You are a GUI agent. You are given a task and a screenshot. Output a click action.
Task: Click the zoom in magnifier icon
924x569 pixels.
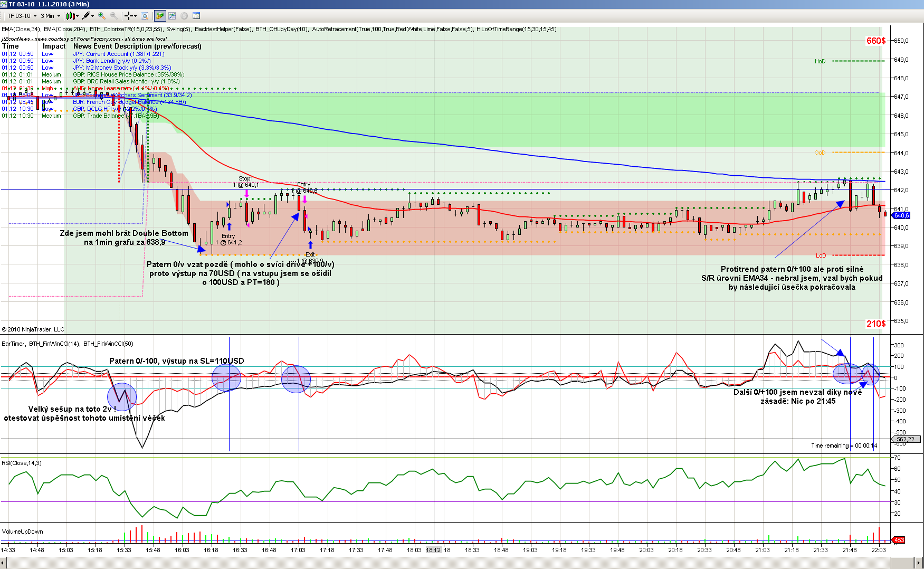click(102, 16)
